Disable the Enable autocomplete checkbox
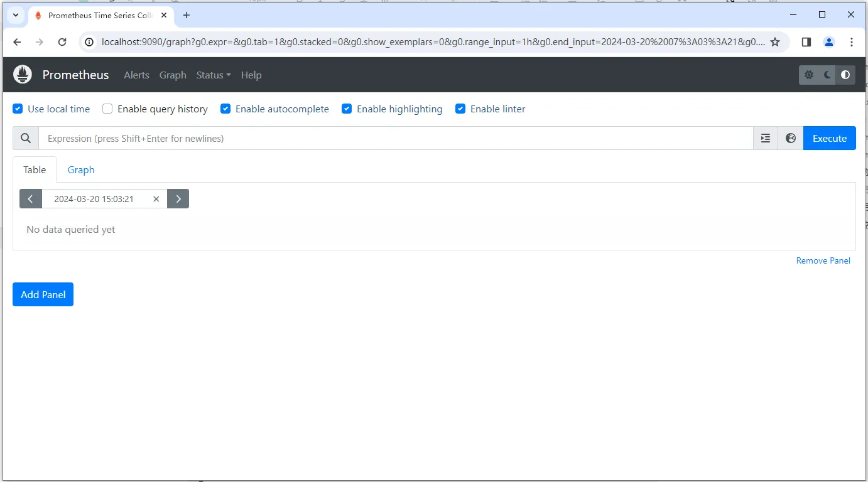This screenshot has height=482, width=868. 225,109
